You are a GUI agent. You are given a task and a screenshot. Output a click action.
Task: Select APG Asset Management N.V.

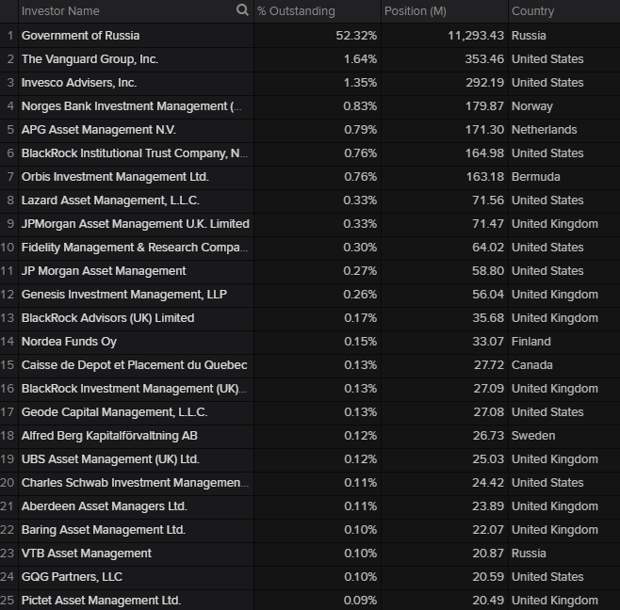[98, 130]
